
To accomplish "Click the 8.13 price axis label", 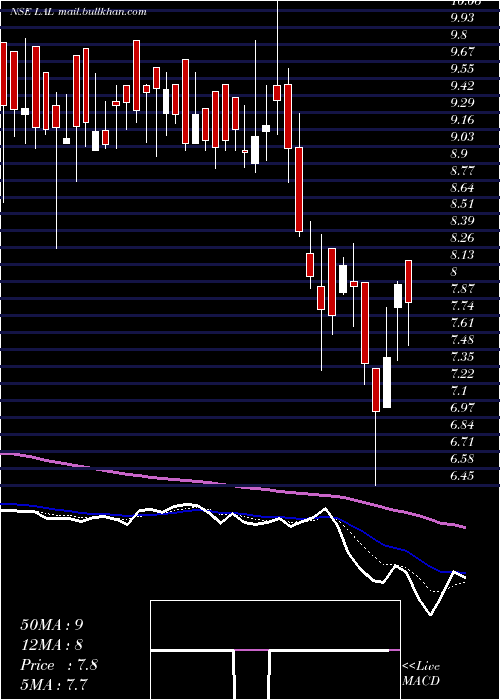I will coord(462,255).
